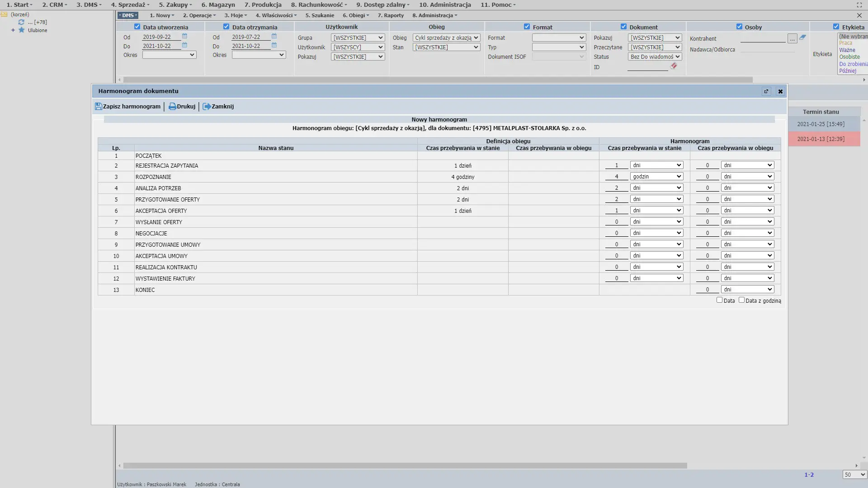Open the 'Data otrzymania Do' calendar picker

tap(274, 46)
